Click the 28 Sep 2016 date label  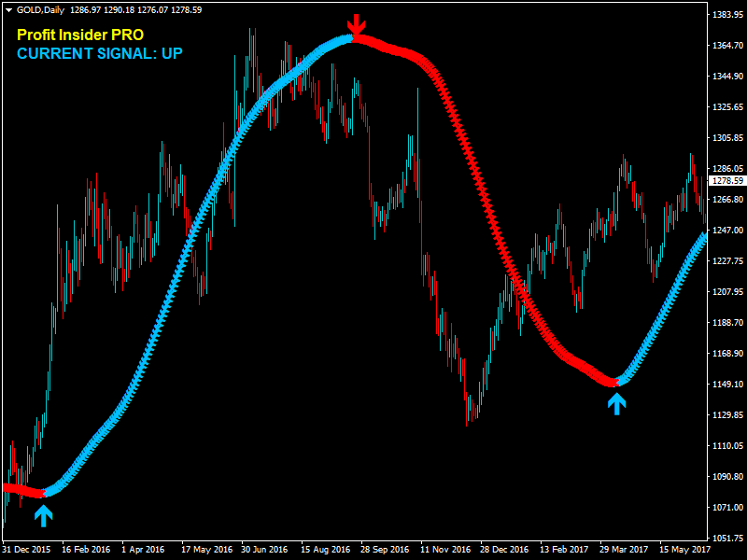click(385, 550)
